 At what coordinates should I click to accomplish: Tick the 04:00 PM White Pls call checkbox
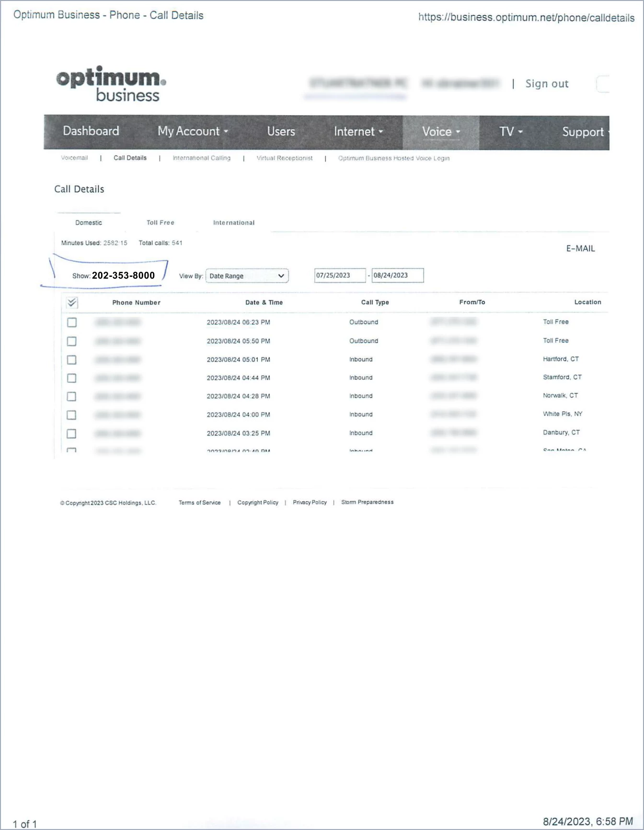(x=72, y=415)
